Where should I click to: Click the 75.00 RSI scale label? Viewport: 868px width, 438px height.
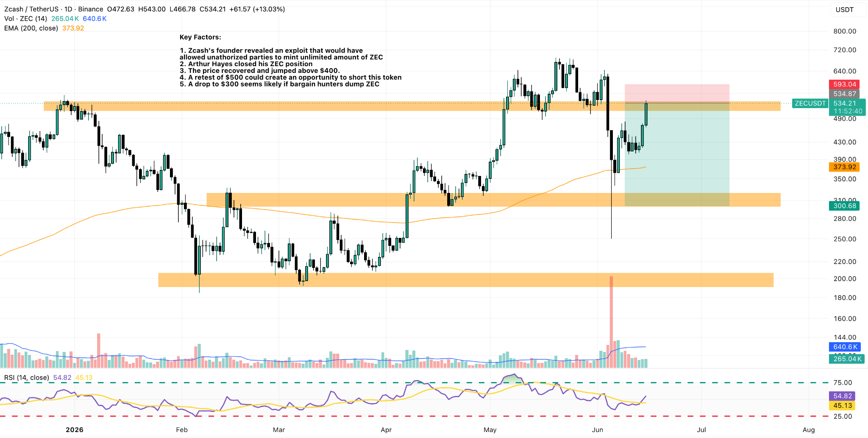[x=843, y=383]
